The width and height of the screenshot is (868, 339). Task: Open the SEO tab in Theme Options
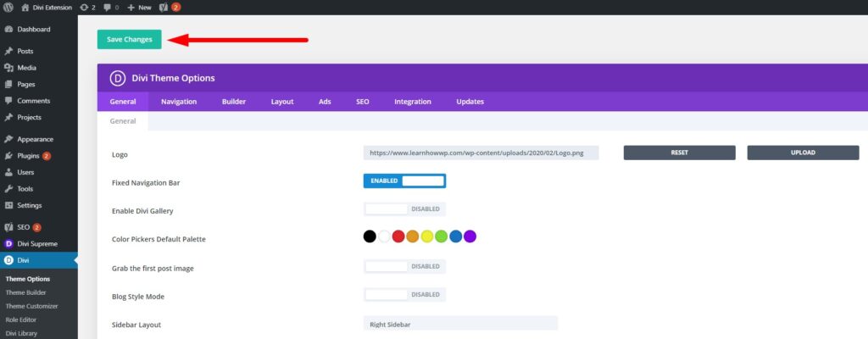[x=363, y=102]
